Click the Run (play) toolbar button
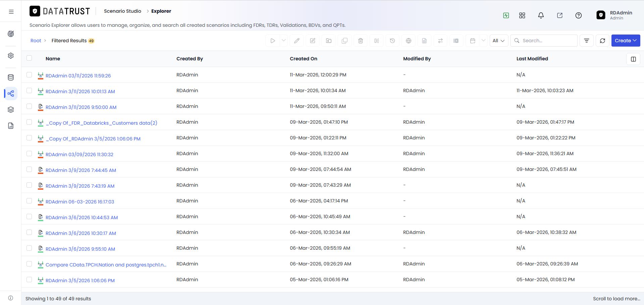 coord(273,41)
